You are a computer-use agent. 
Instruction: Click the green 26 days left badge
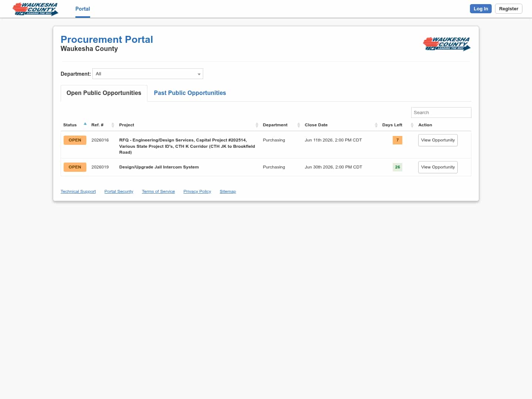tap(398, 167)
